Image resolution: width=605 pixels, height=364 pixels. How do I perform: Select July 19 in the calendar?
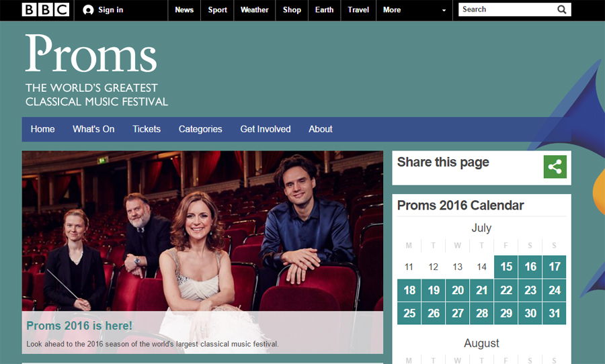click(434, 290)
